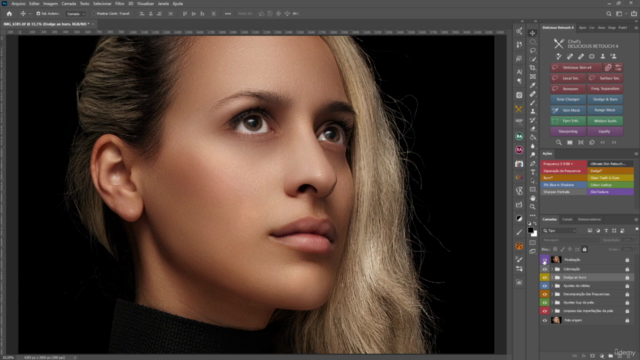Screen dimensions: 640x360
Task: Select the Eraser tool
Action: point(533,129)
